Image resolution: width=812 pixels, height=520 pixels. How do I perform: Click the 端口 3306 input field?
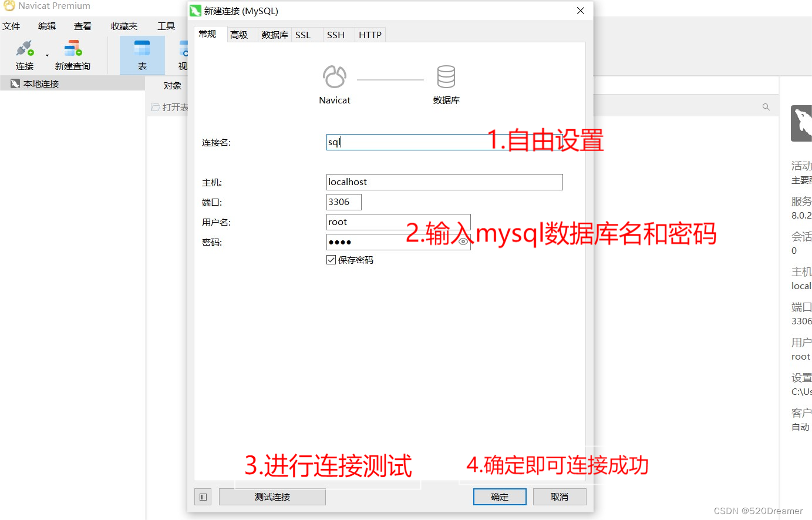344,202
